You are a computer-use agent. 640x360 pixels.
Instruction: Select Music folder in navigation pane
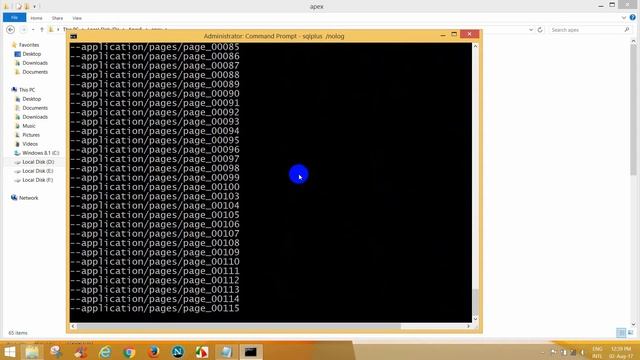point(29,126)
